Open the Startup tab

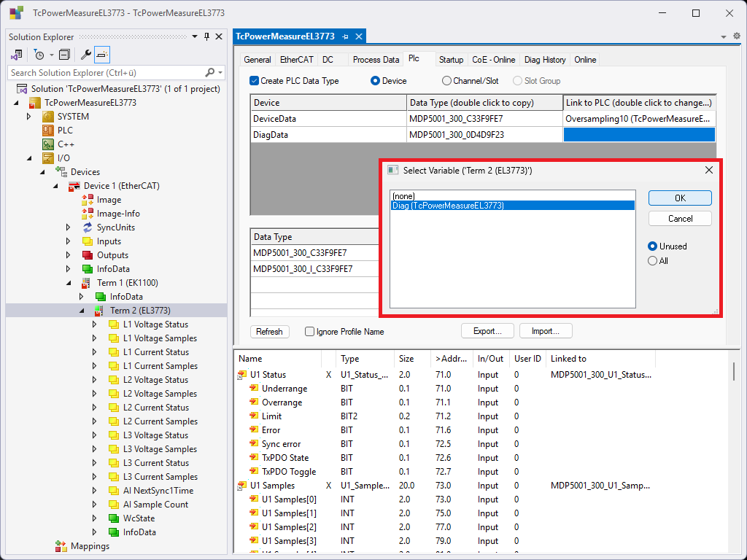click(451, 60)
